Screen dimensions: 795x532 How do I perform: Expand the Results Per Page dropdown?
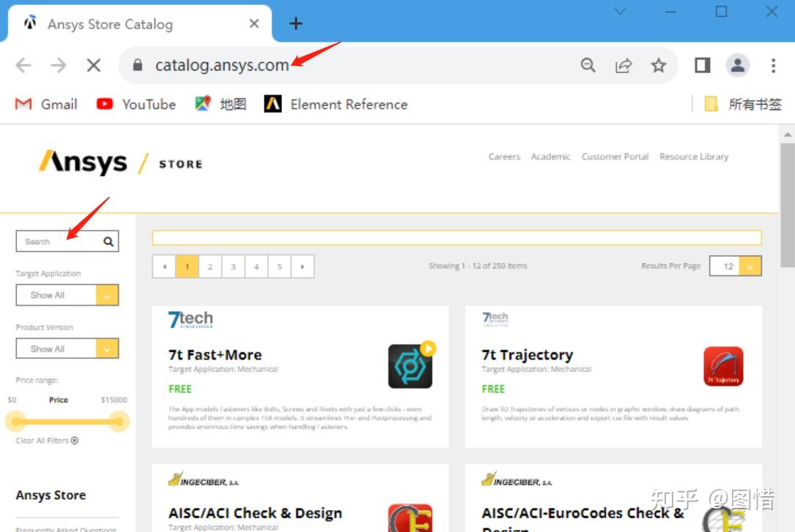[x=735, y=266]
